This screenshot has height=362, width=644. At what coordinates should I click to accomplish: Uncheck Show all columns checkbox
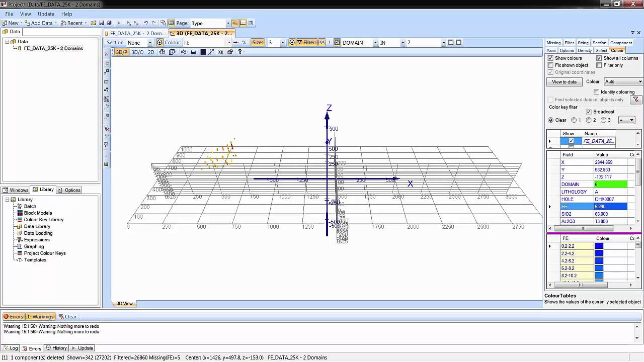coord(599,58)
